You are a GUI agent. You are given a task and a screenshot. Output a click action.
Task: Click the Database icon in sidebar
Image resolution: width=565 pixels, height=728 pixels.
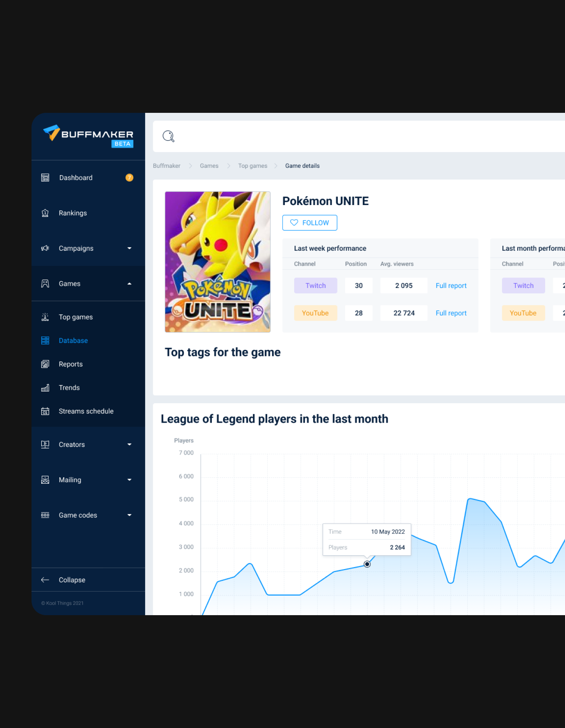(45, 341)
